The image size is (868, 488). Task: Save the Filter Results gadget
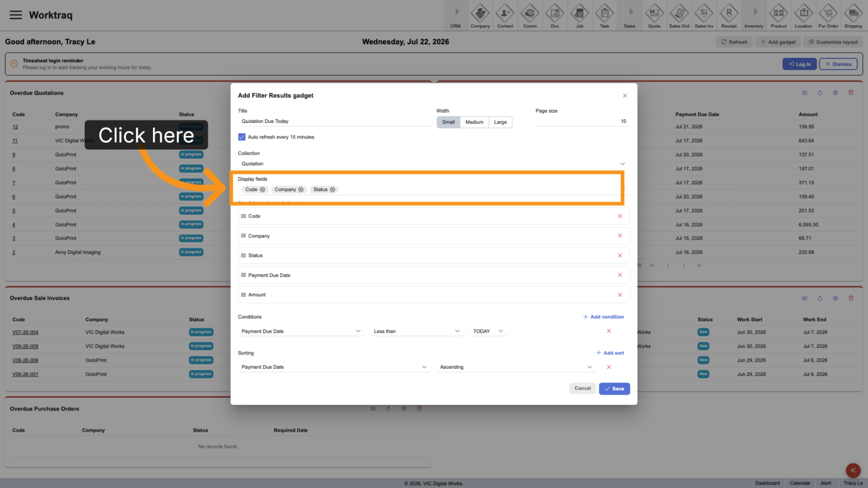(x=614, y=389)
